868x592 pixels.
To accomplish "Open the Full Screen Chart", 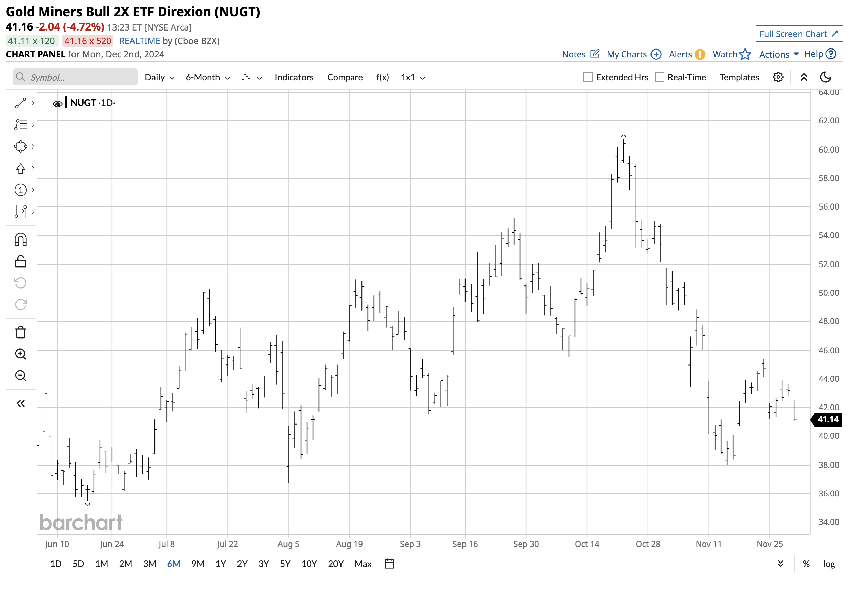I will click(799, 34).
